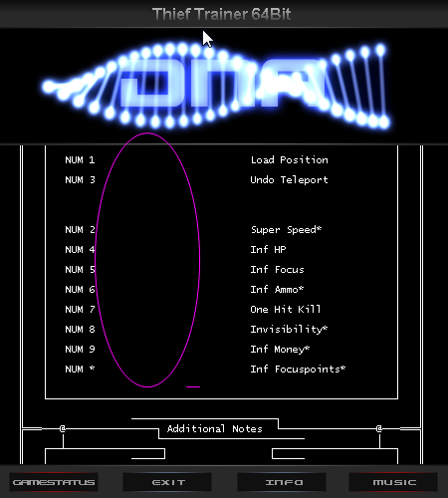Click the GAMESTATUS button
This screenshot has width=448, height=498.
pyautogui.click(x=54, y=482)
